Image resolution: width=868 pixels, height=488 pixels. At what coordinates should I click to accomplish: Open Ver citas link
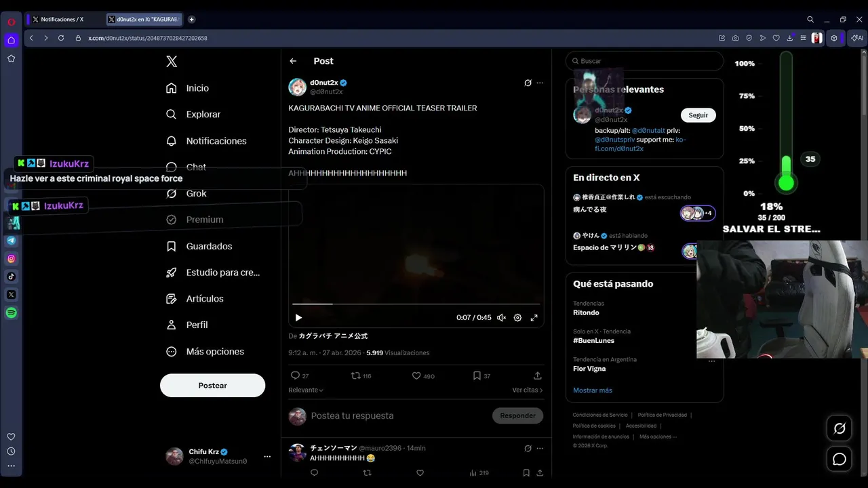coord(528,390)
